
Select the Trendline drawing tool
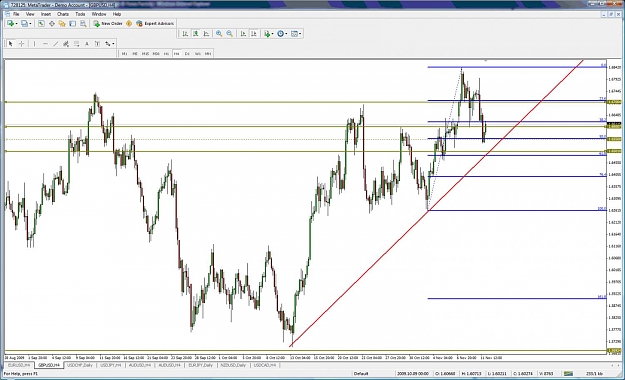tap(55, 44)
